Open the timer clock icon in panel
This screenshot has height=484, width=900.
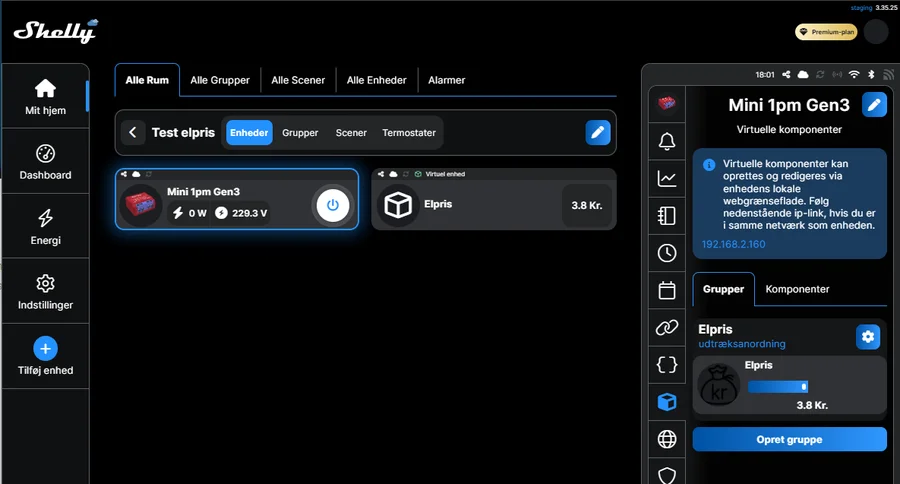tap(666, 253)
